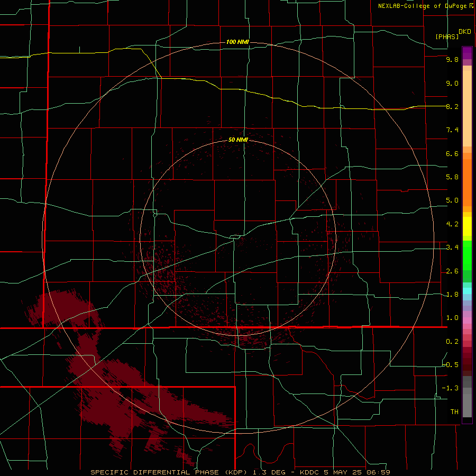476x476 pixels.
Task: Select the 3.4 value on color scale
Action: (x=452, y=248)
